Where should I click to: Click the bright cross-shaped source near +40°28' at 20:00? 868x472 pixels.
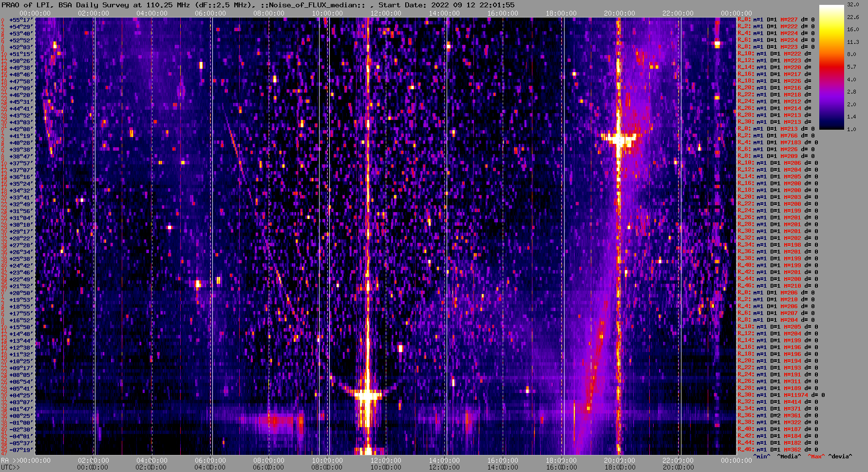(x=619, y=139)
